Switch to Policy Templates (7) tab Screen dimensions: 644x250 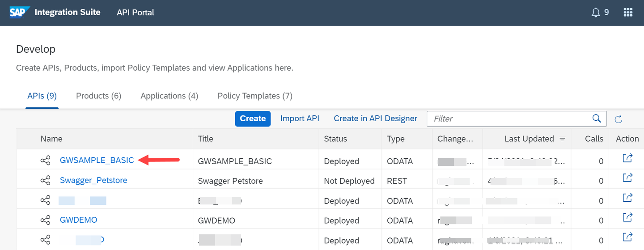click(255, 96)
